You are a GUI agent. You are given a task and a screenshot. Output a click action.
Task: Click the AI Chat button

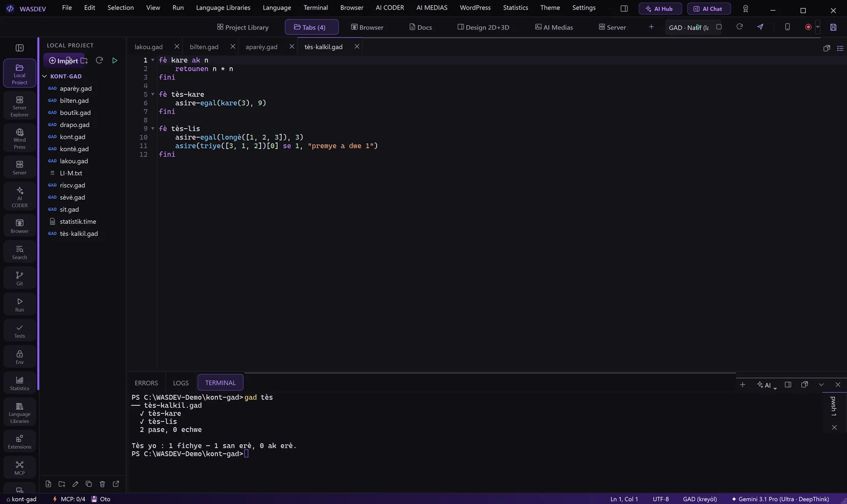point(709,9)
